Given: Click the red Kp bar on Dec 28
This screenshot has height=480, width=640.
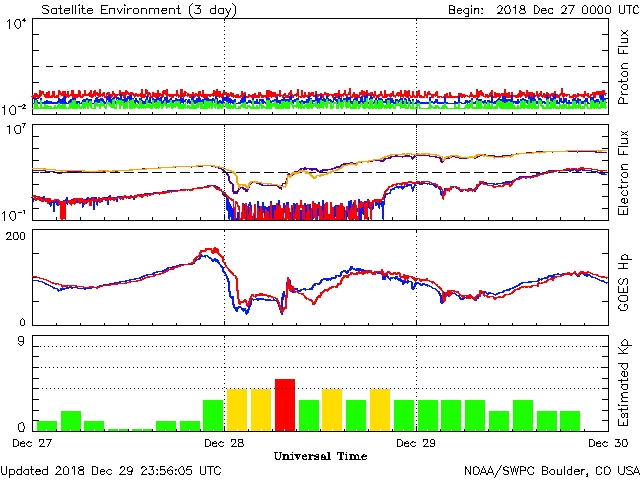Looking at the screenshot, I should [285, 405].
